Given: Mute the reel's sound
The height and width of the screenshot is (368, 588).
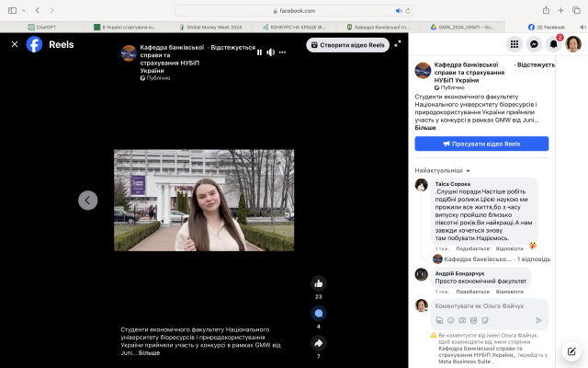Looking at the screenshot, I should [271, 52].
